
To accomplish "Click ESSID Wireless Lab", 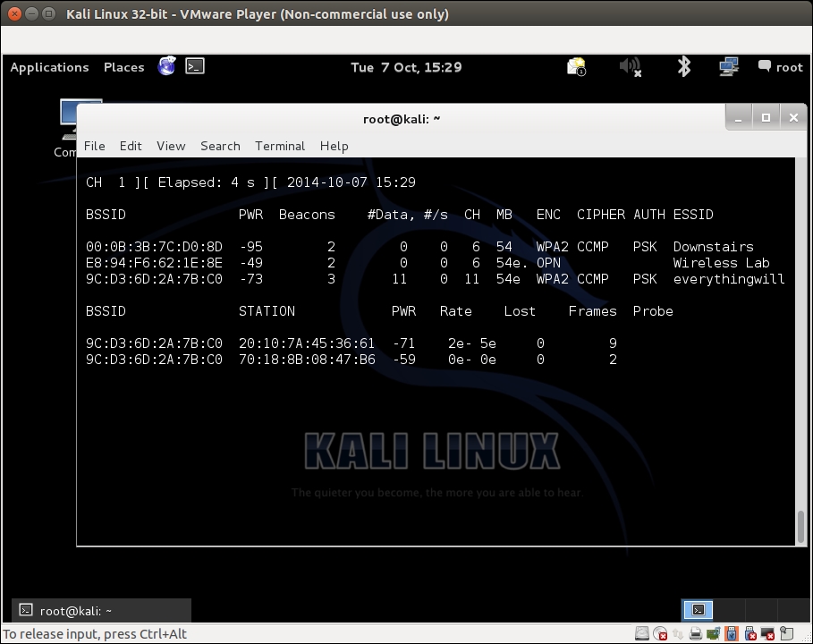I will click(x=721, y=262).
